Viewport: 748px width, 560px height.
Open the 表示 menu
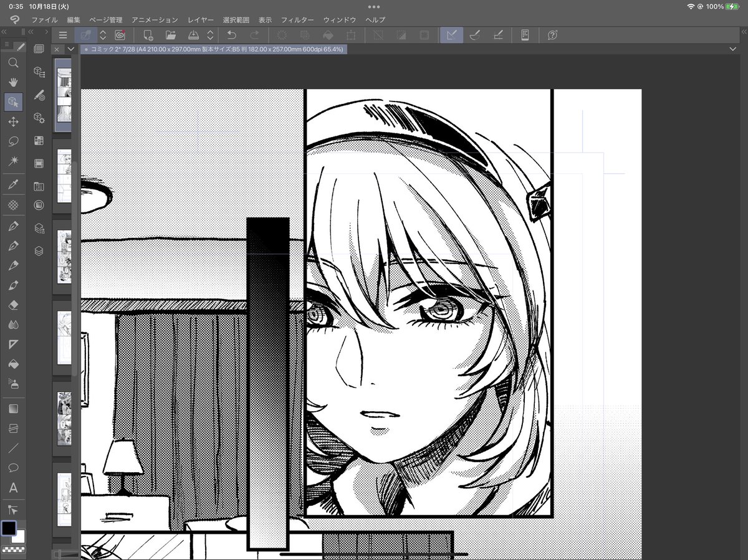(x=266, y=20)
